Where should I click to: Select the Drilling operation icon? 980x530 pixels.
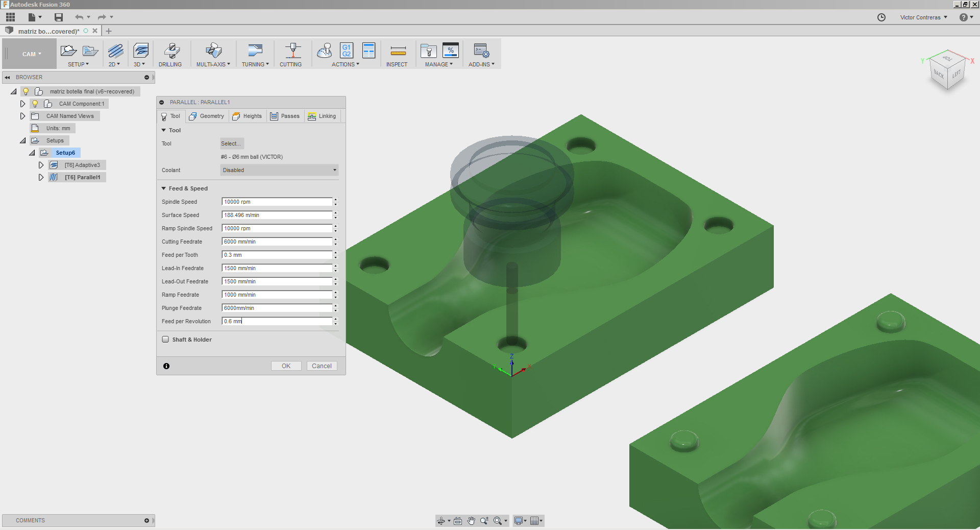pyautogui.click(x=171, y=51)
